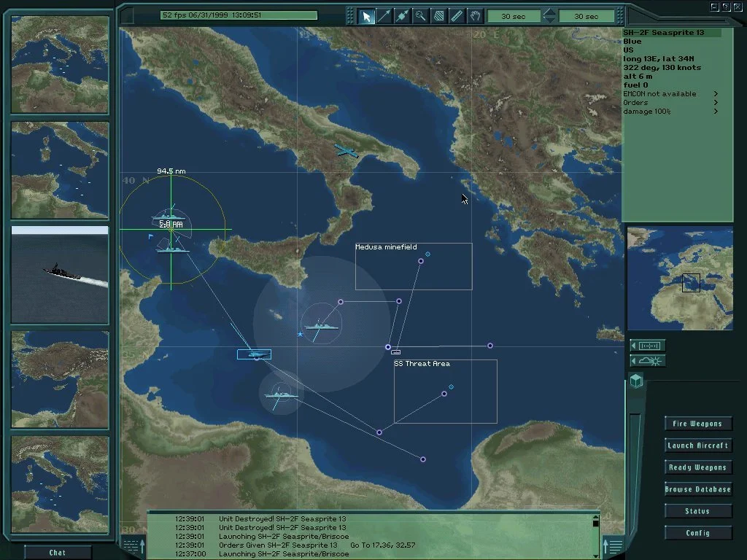Image resolution: width=747 pixels, height=560 pixels.
Task: Pick the ruler distance measuring tool
Action: tap(457, 15)
